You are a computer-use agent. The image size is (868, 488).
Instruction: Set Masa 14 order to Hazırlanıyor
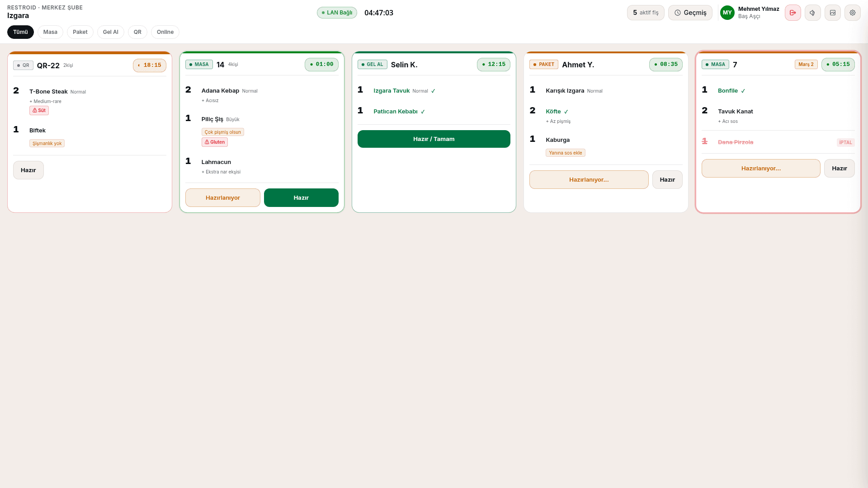click(x=222, y=197)
